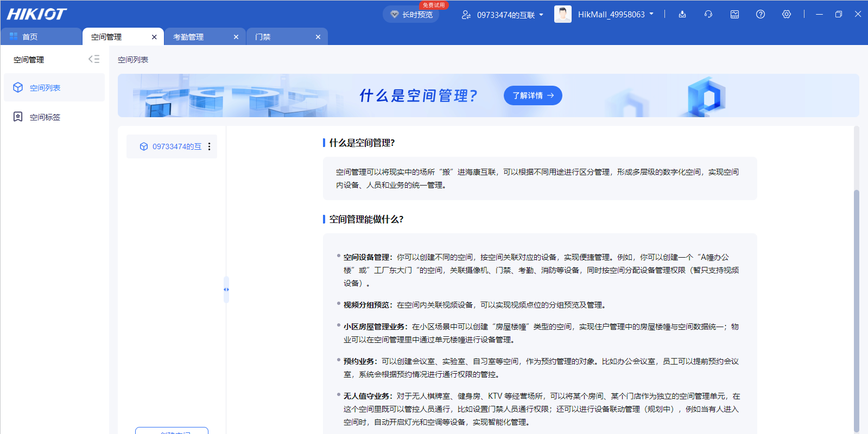Click the 长时预览 free trial button

(x=411, y=15)
